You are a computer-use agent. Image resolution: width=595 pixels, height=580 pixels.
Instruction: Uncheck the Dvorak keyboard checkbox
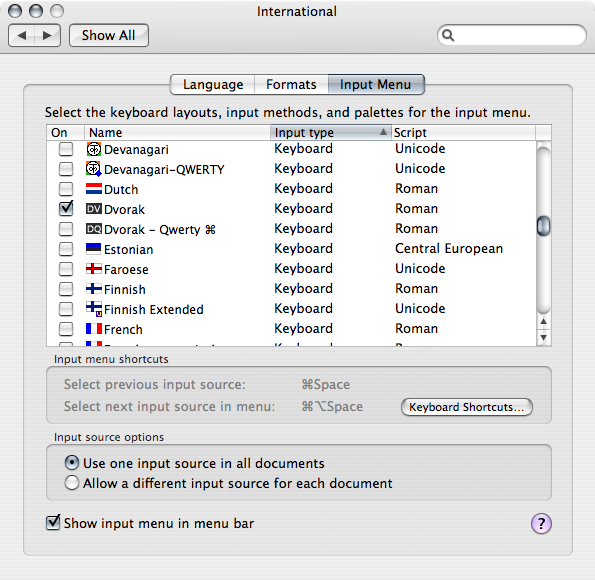[x=66, y=208]
